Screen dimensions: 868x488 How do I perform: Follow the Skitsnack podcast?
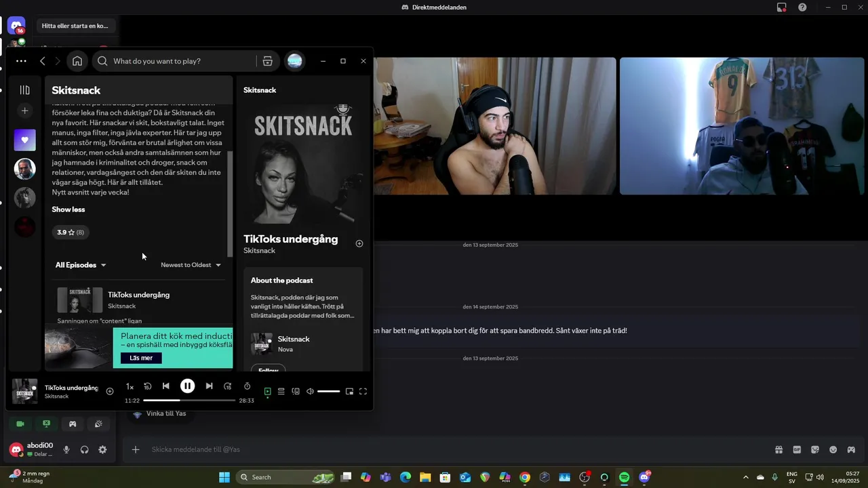click(269, 369)
